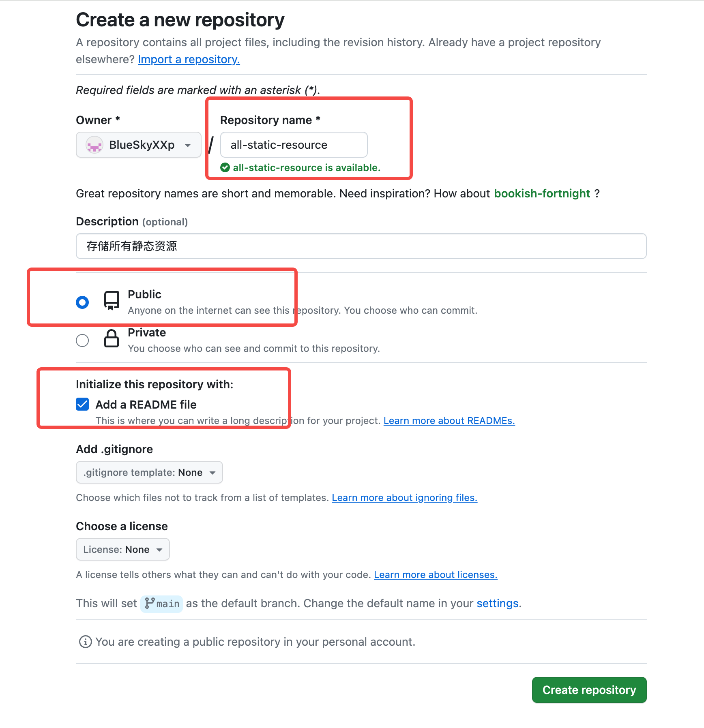Expand the .gitignore template dropdown
This screenshot has height=728, width=704.
click(149, 472)
